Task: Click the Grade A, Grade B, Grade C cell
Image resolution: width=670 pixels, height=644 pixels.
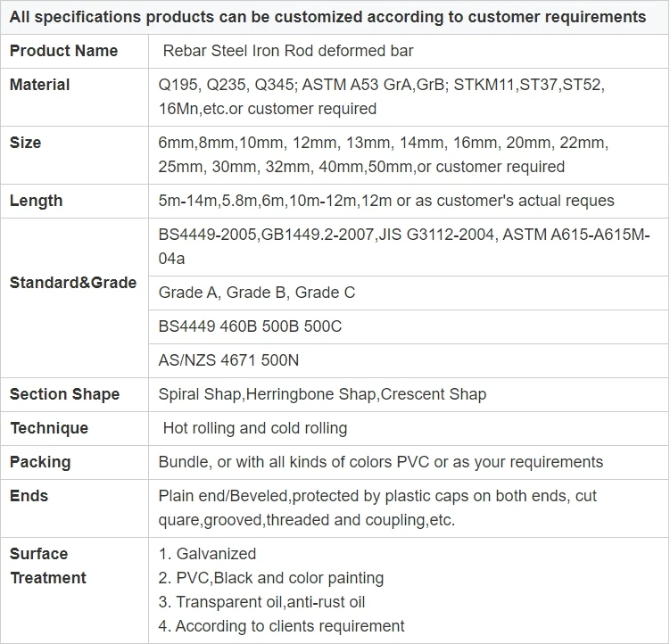Action: pyautogui.click(x=256, y=293)
